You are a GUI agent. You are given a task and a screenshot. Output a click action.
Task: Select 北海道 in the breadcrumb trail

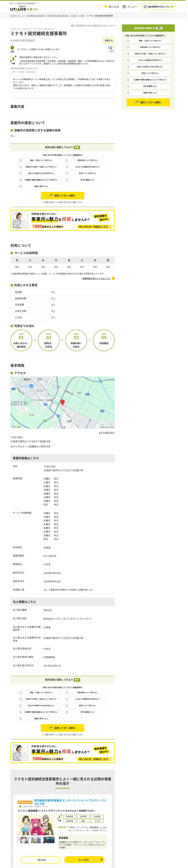point(74,16)
